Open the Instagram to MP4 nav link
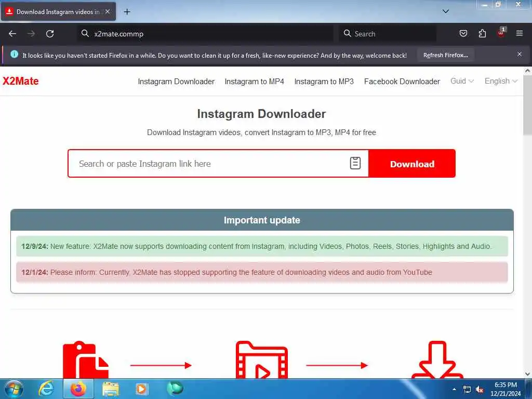 pos(254,82)
